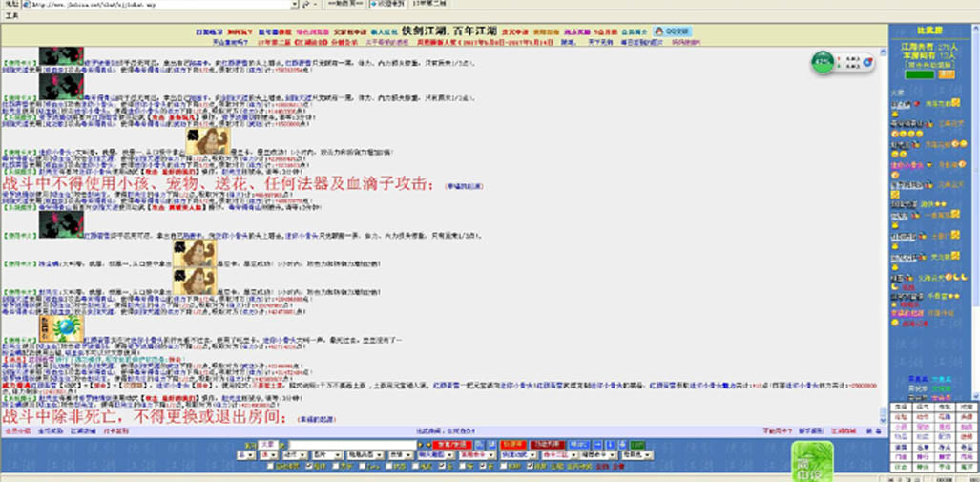Open the browser address bar dropdown arrow
The height and width of the screenshot is (482, 980).
294,4
